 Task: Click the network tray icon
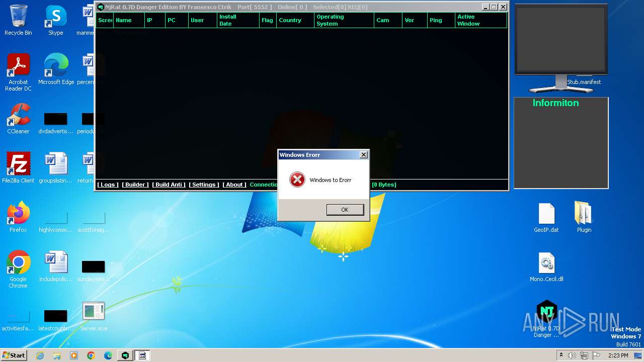584,355
